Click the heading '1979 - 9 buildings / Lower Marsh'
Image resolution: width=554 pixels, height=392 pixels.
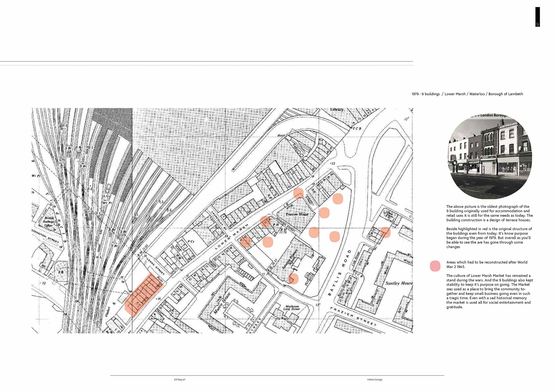(x=467, y=94)
